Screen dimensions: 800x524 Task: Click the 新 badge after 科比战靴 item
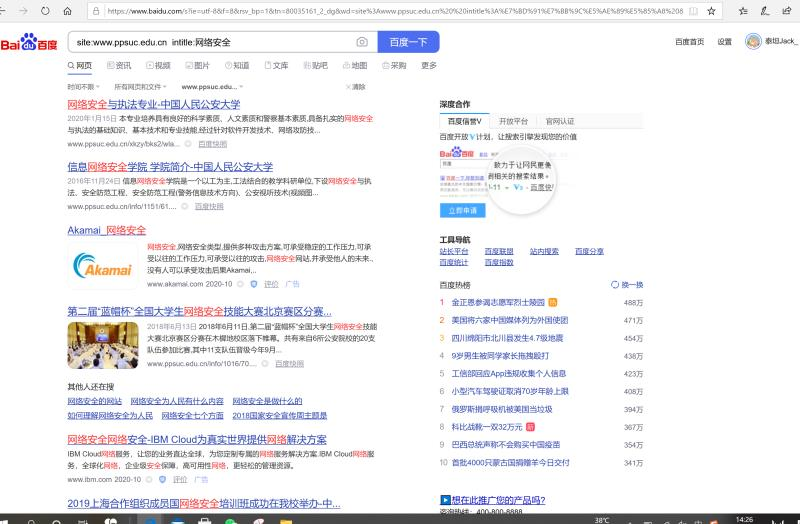point(530,427)
